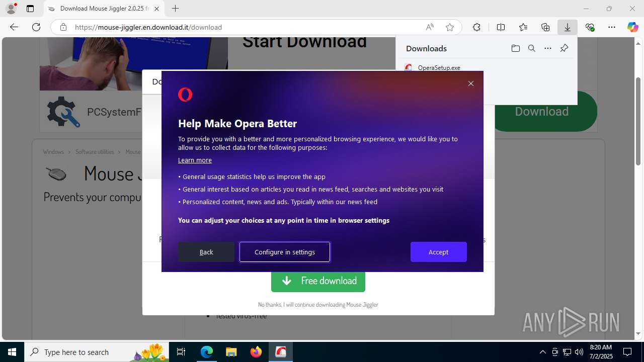Open the Extensions puzzle icon
The height and width of the screenshot is (362, 644).
click(476, 27)
